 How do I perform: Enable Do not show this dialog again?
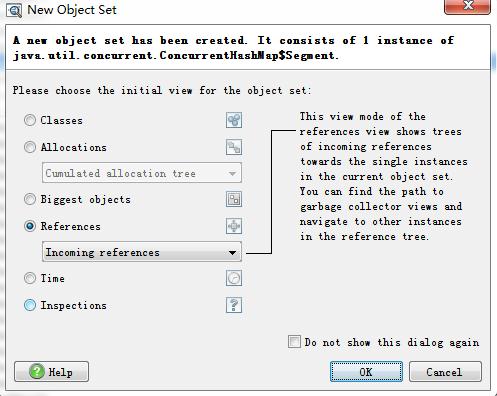click(x=294, y=342)
